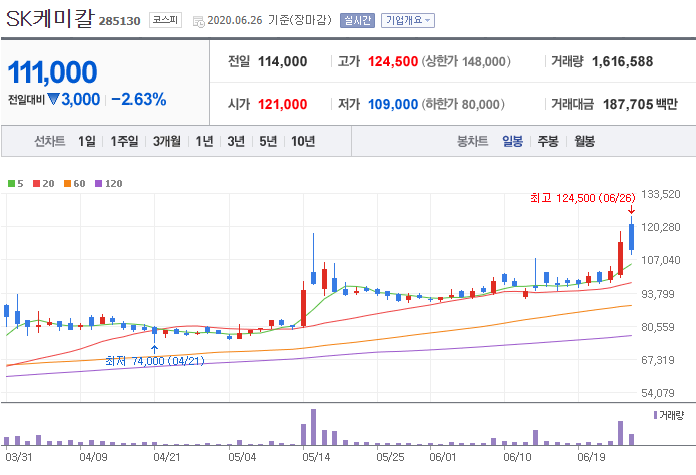The image size is (696, 475).
Task: Click the tallest volume bar at 05/14
Action: click(x=313, y=427)
